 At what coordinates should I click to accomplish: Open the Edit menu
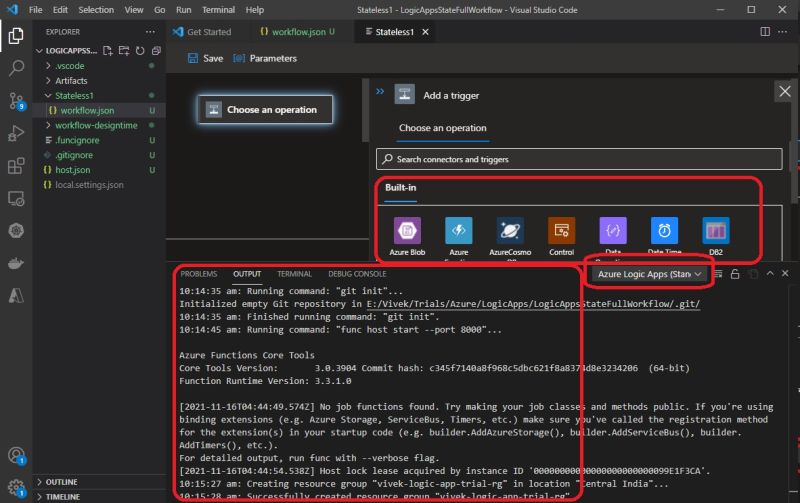[60, 10]
